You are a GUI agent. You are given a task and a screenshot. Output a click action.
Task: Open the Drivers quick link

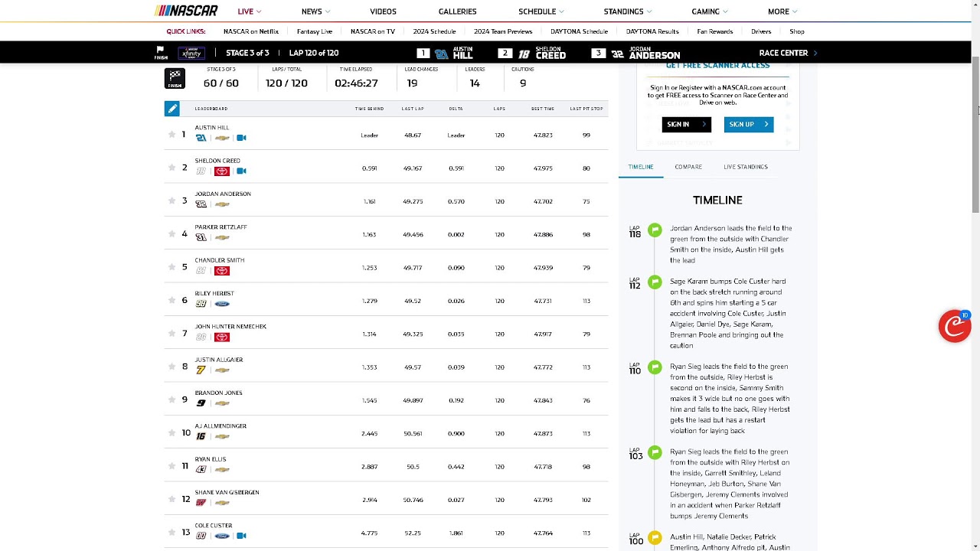pyautogui.click(x=761, y=31)
